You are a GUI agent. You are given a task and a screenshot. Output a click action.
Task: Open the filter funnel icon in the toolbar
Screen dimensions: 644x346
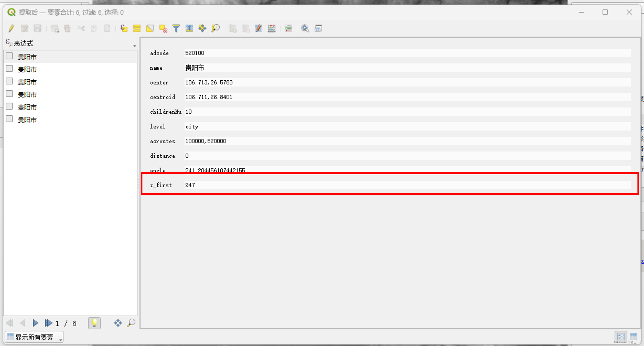[x=176, y=28]
